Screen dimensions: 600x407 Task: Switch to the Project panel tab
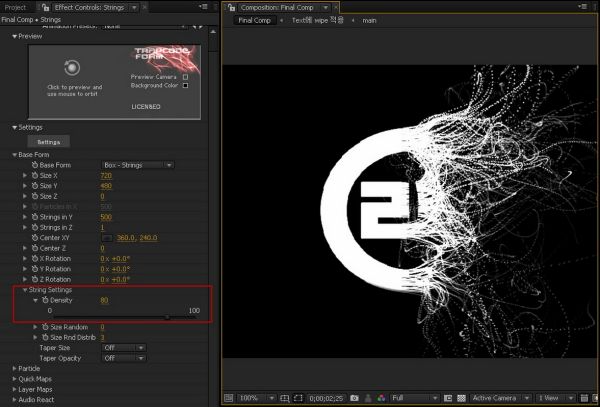[x=15, y=7]
